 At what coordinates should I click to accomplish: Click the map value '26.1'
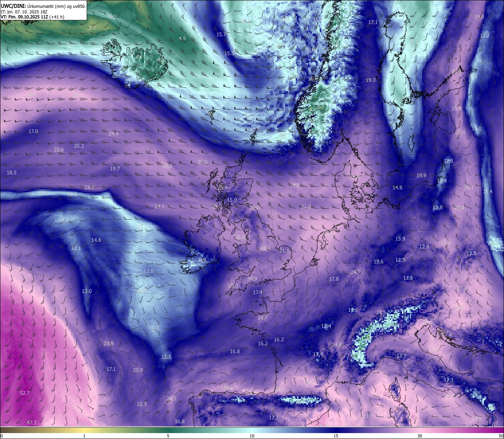tap(469, 188)
